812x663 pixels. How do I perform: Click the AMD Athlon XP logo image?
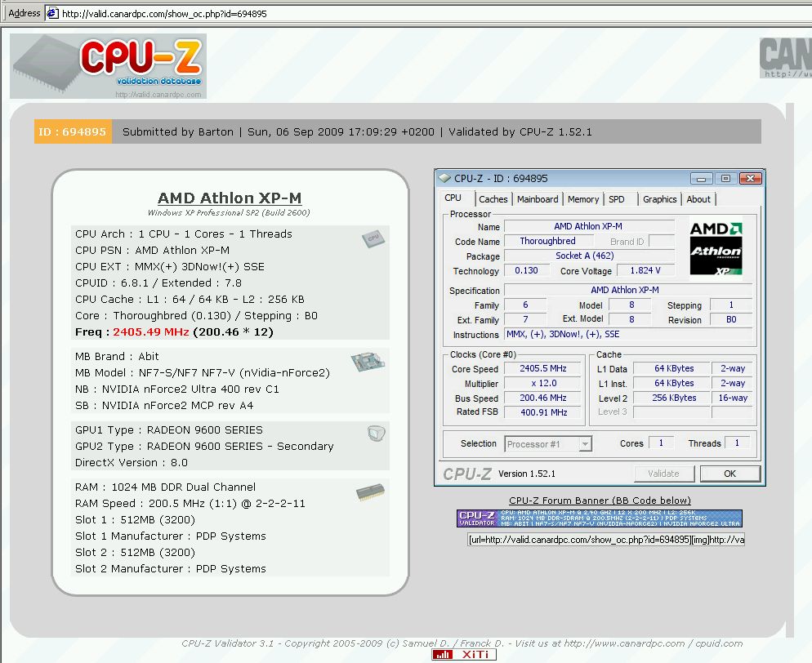click(716, 248)
